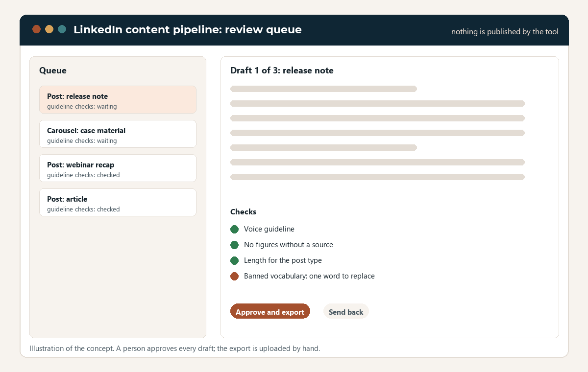Click the Length for the post type label
This screenshot has width=588, height=372.
(283, 260)
